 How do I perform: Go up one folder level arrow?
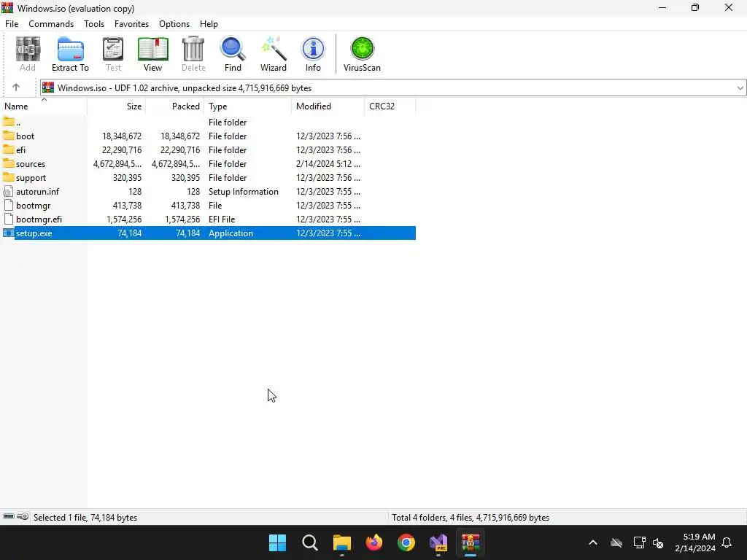pyautogui.click(x=16, y=87)
